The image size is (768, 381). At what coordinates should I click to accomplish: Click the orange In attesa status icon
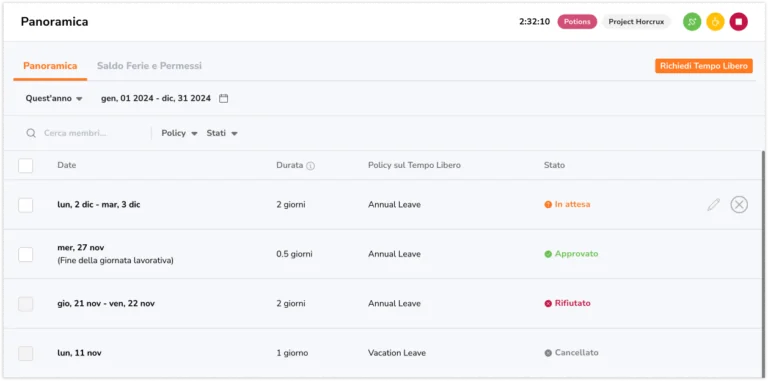[x=548, y=205]
